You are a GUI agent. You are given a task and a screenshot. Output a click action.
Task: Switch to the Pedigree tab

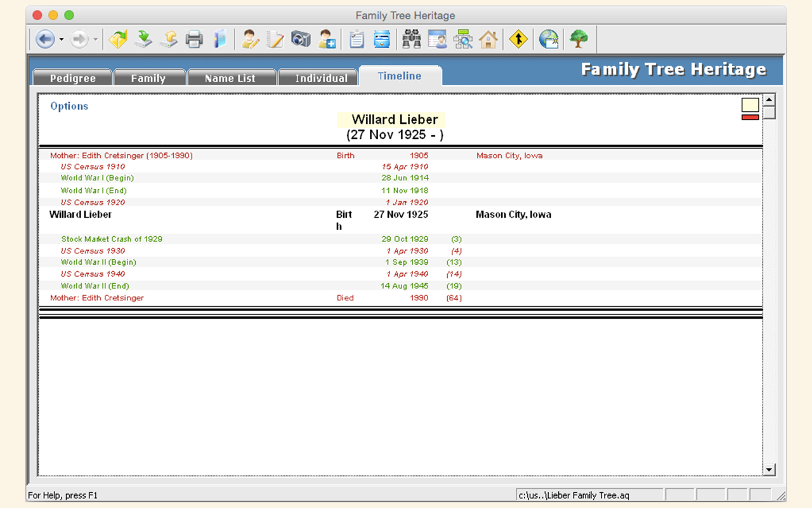(72, 77)
